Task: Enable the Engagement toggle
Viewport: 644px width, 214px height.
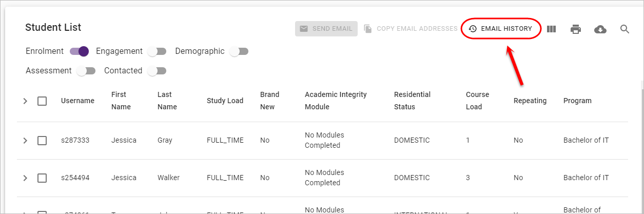Action: coord(157,51)
